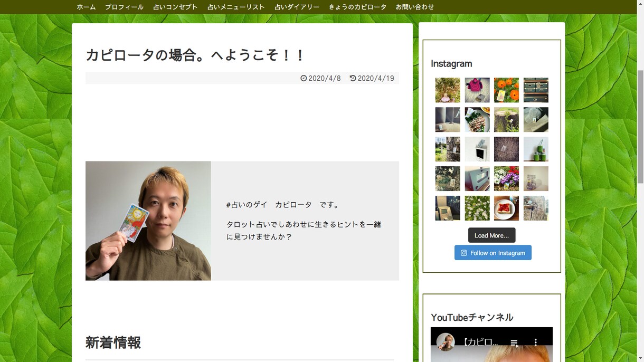This screenshot has width=644, height=362.
Task: Click the heading カピロータの場合。へようこそ！！
Action: coord(195,55)
